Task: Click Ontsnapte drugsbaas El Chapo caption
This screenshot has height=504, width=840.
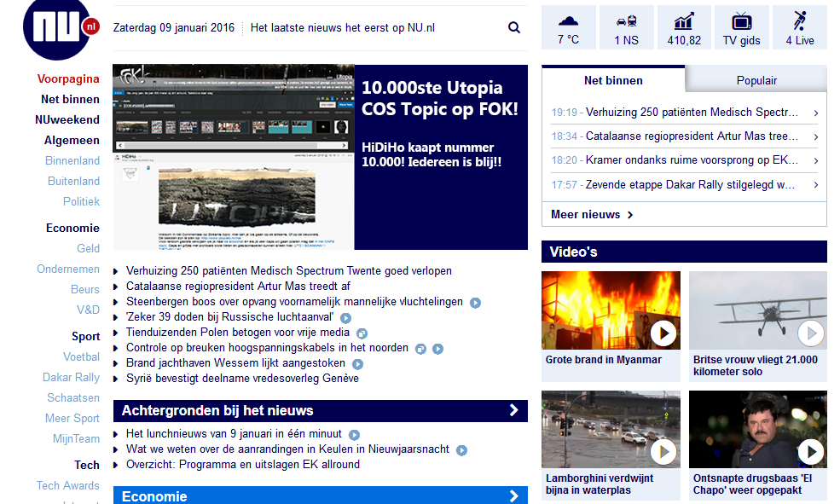Action: coord(753,484)
